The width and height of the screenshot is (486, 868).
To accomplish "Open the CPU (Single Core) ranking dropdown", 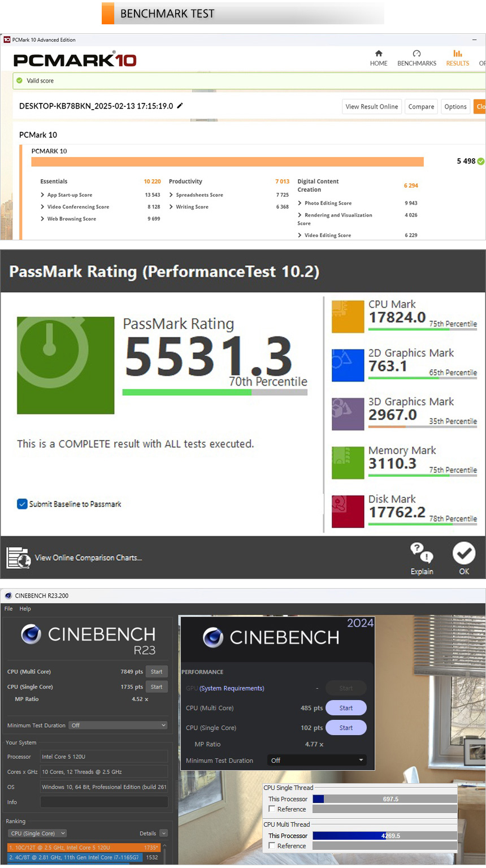I will point(38,833).
